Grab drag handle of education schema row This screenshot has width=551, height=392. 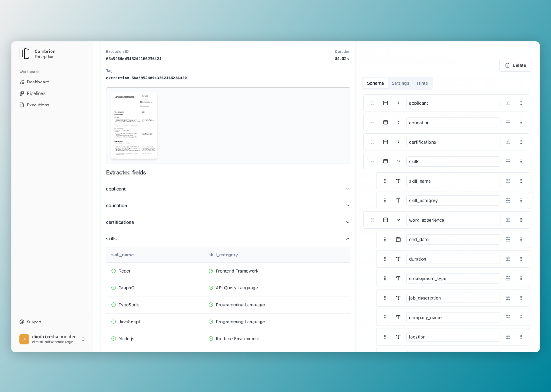click(x=372, y=122)
